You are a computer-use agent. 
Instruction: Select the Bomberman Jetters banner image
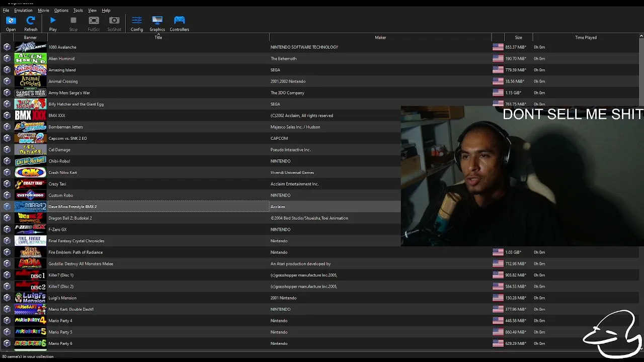coord(30,127)
